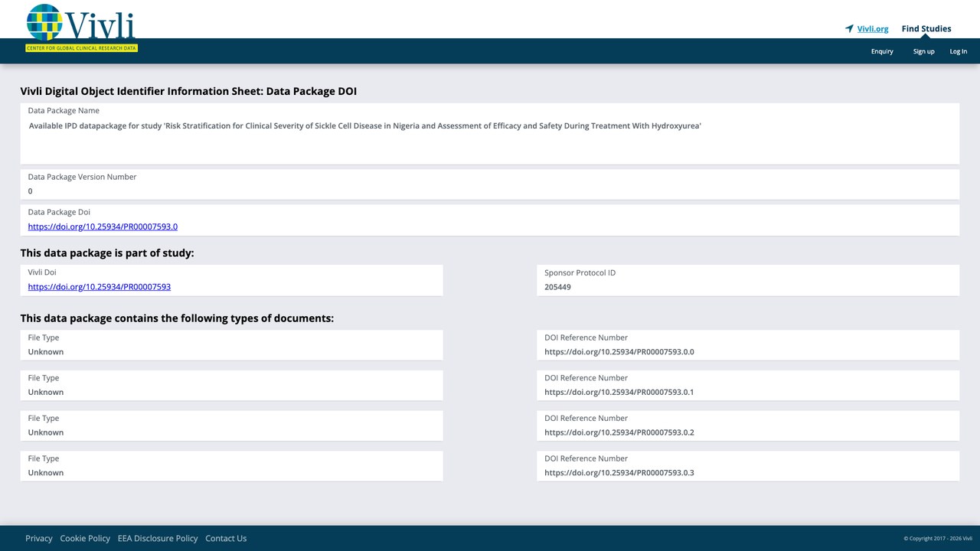Click DOI reference ending in .0.3
Viewport: 980px width, 551px height.
pos(619,473)
